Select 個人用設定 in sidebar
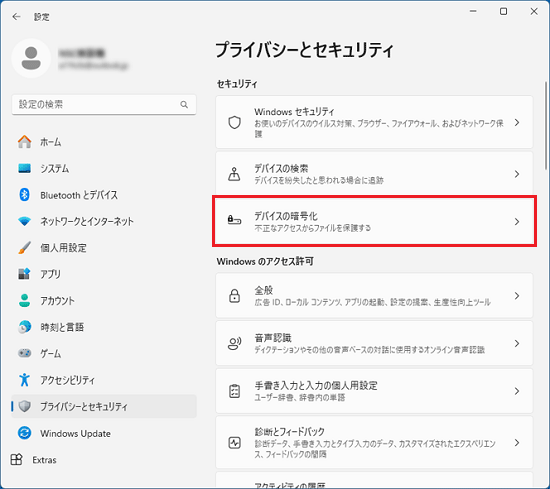Viewport: 550px width, 489px height. coord(104,248)
